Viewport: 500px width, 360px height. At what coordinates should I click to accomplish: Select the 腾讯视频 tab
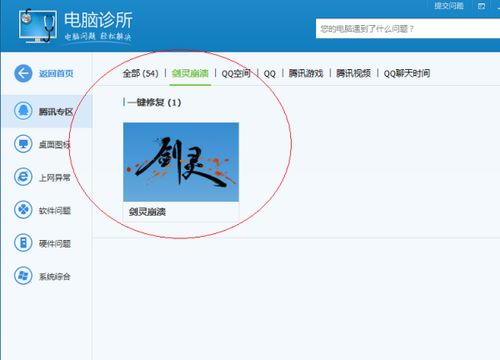tap(353, 73)
